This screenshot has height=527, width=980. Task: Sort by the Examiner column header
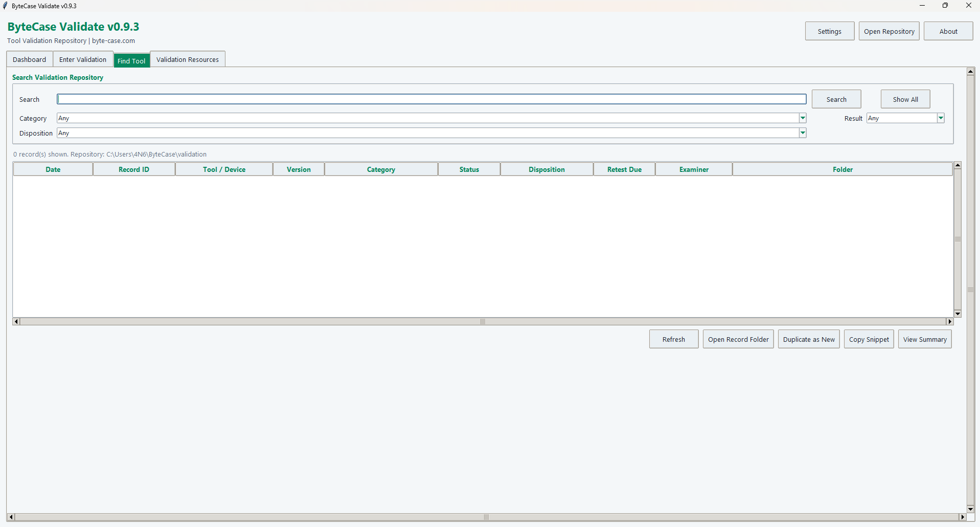point(694,169)
